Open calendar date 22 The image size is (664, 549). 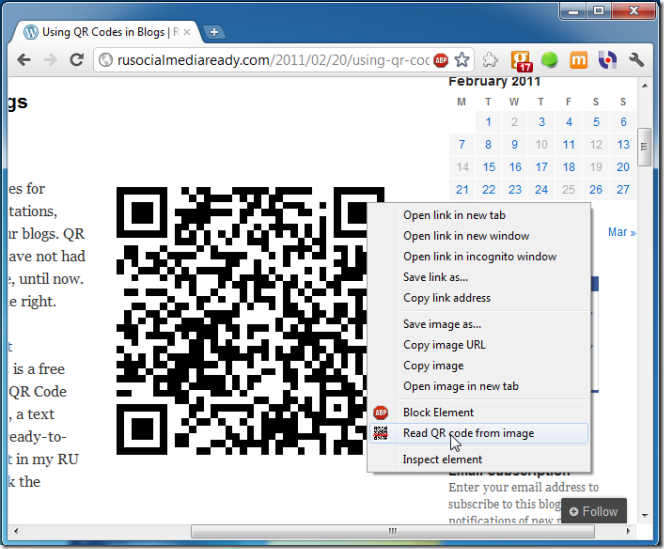point(489,189)
